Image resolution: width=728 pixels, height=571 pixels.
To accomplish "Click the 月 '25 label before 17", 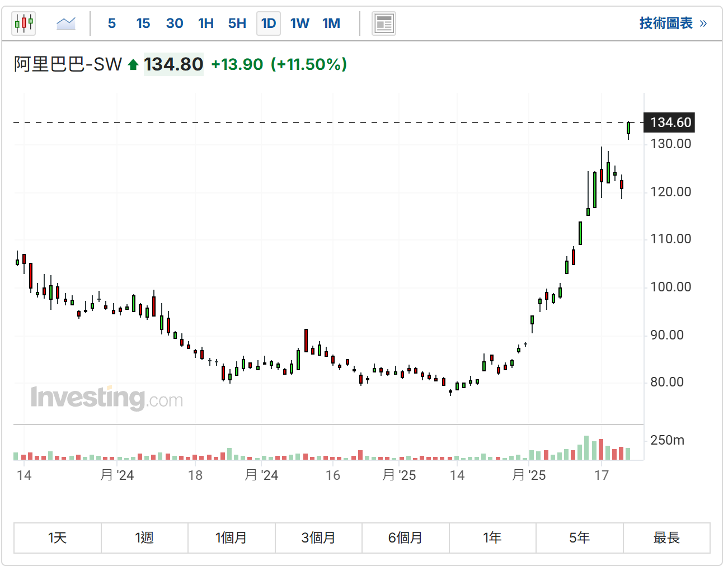I will [x=529, y=475].
